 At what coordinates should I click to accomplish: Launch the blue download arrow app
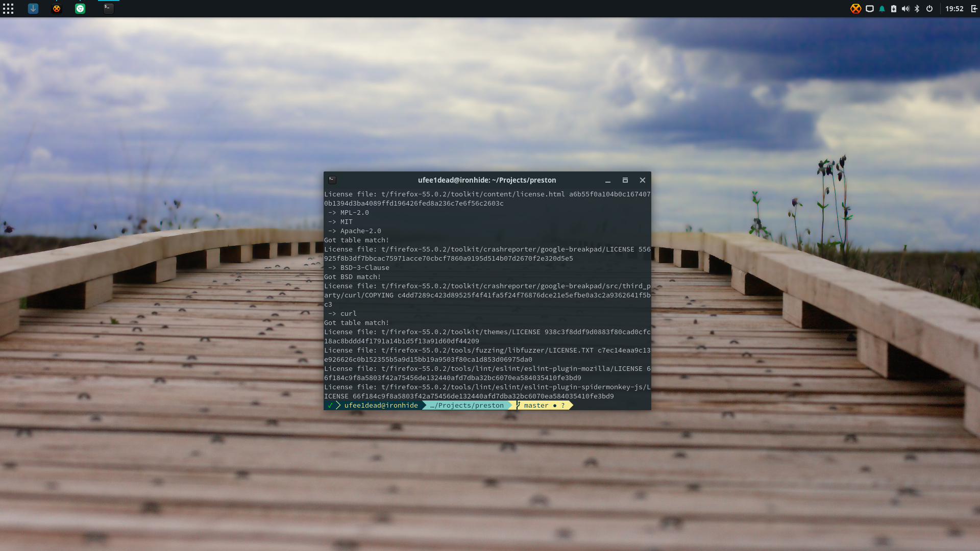click(x=33, y=9)
